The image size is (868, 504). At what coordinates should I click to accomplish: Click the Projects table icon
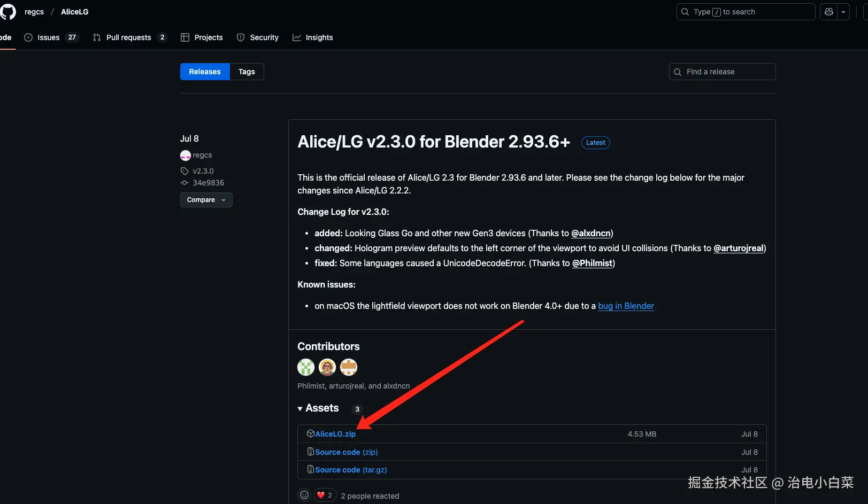185,37
